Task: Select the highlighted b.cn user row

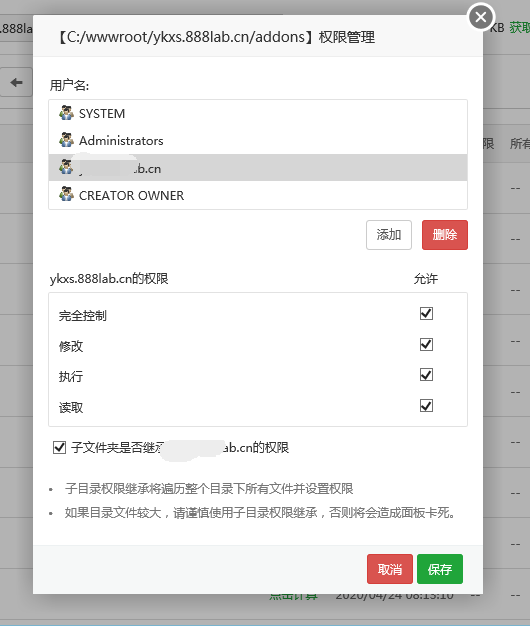Action: 258,168
